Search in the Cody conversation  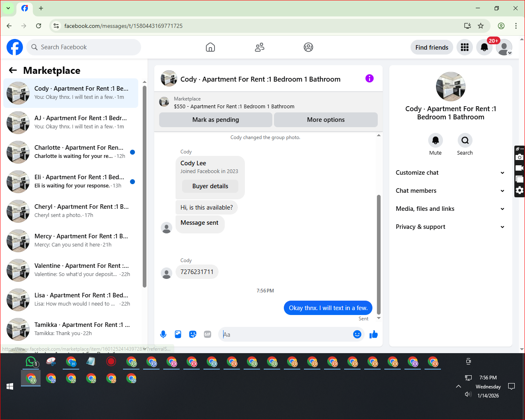(x=465, y=140)
